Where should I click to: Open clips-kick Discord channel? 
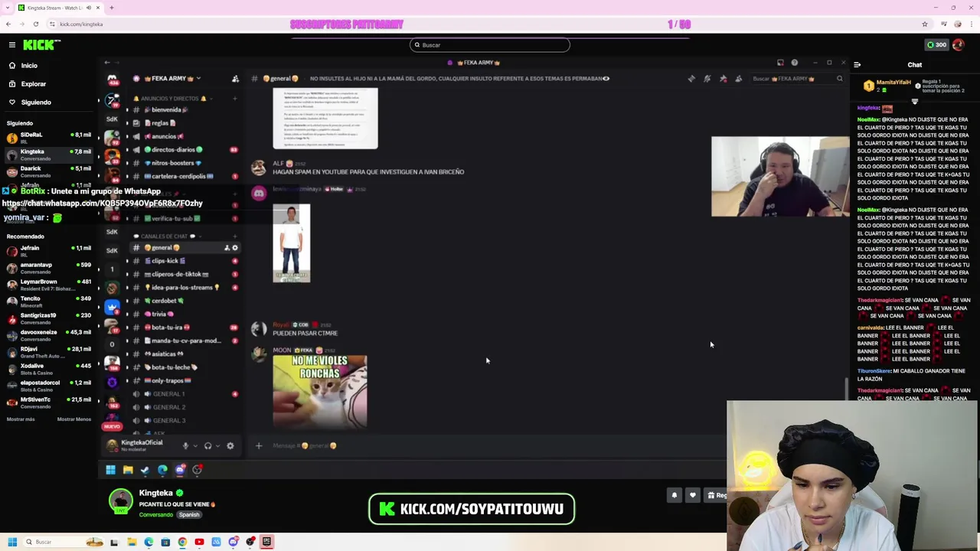click(x=184, y=261)
